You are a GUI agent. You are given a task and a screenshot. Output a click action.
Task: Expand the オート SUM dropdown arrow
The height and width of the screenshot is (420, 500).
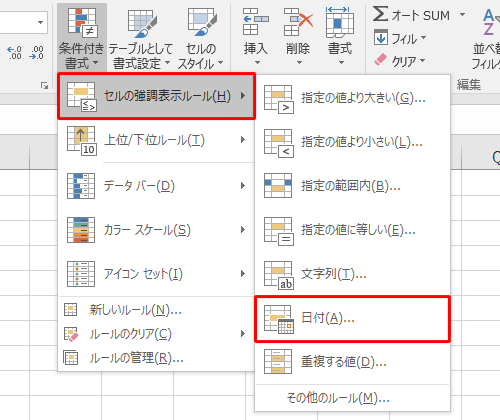click(x=462, y=15)
